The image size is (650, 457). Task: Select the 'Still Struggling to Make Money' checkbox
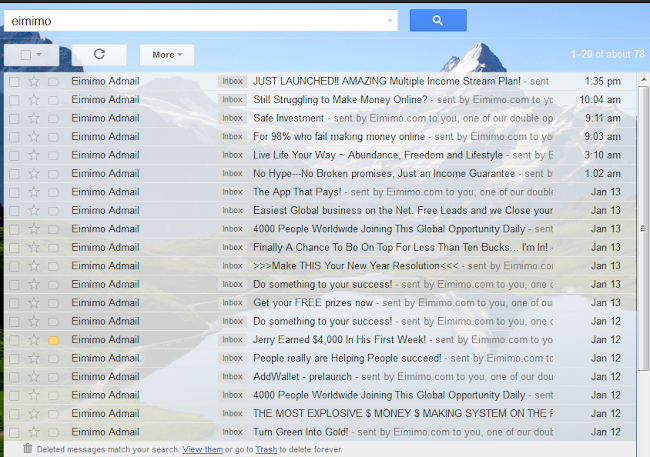click(x=14, y=100)
